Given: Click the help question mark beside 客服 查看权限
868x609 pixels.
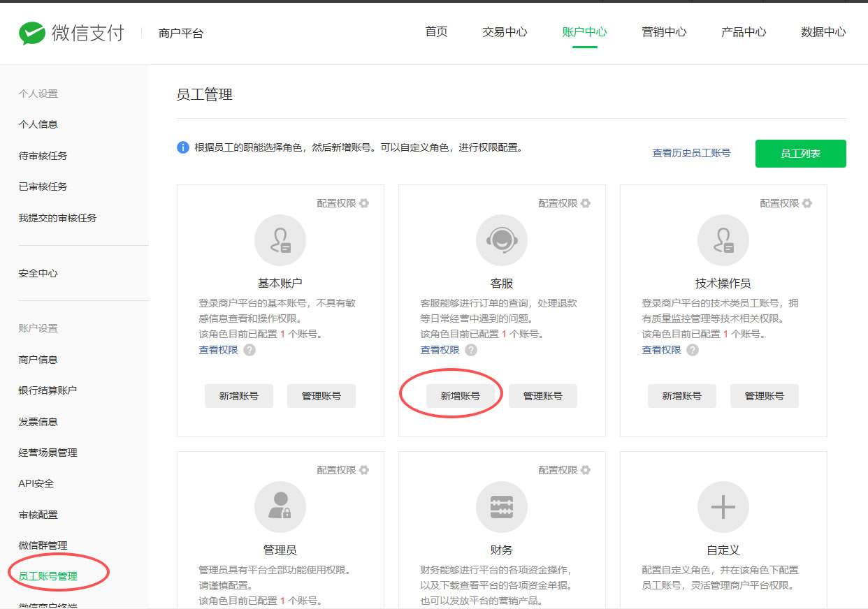Looking at the screenshot, I should click(471, 350).
